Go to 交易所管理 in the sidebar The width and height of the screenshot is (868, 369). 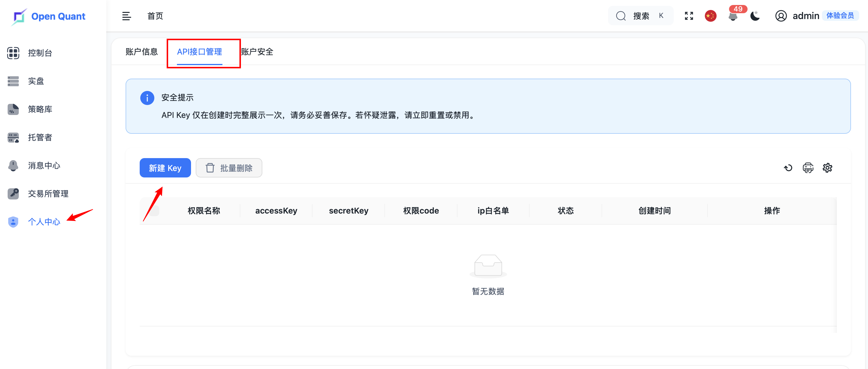(x=48, y=194)
